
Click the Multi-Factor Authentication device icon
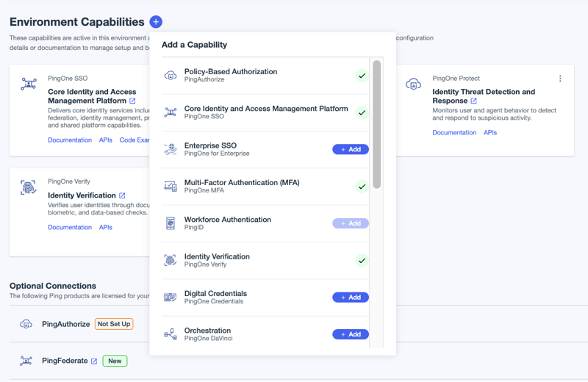[x=171, y=187]
